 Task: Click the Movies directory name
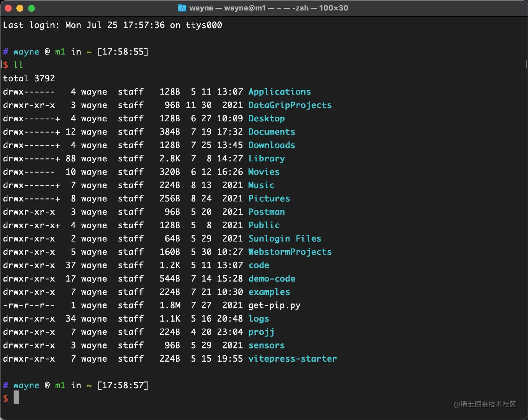click(x=264, y=172)
